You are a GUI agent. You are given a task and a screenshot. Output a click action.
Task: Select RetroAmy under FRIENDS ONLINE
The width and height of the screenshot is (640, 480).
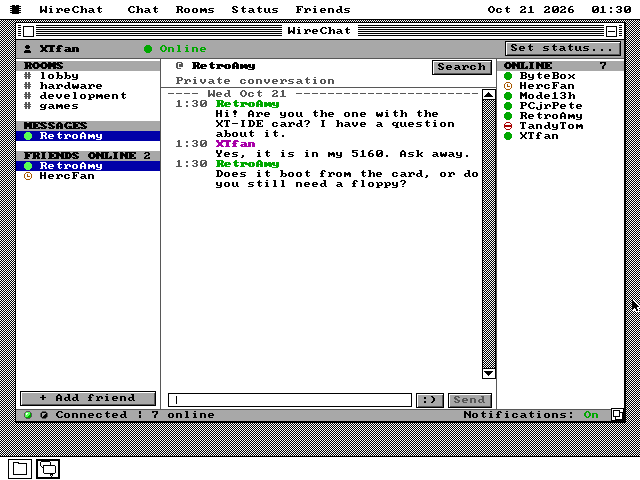pos(88,166)
